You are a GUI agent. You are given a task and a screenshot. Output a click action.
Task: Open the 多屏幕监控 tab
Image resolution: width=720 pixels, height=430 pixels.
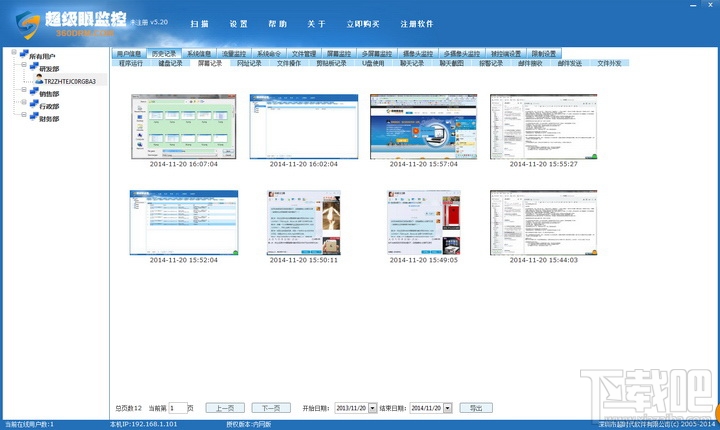[377, 54]
